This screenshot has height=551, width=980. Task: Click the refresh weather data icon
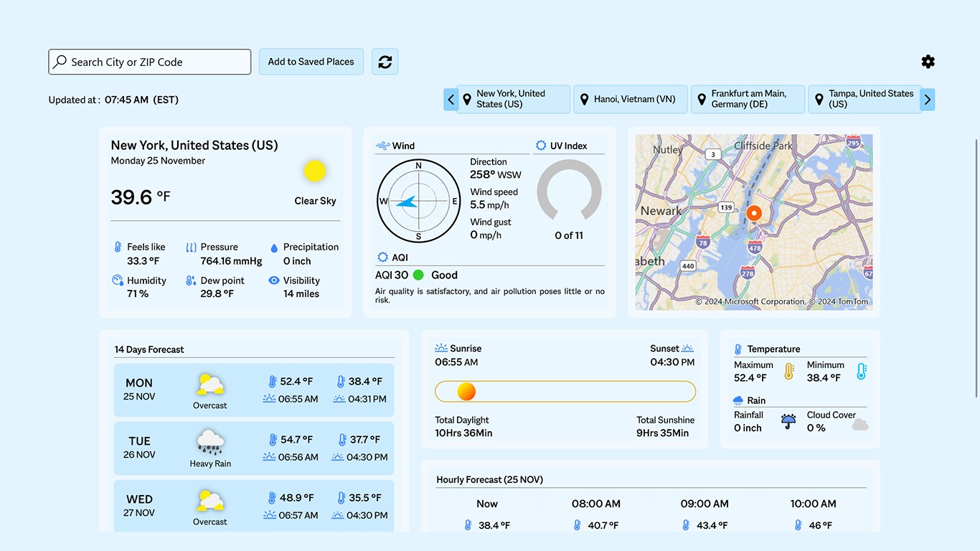[385, 62]
